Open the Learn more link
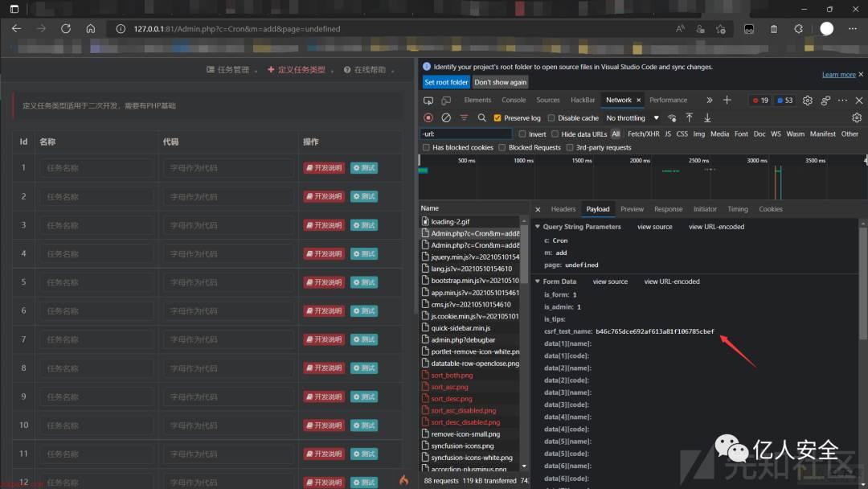Image resolution: width=868 pixels, height=489 pixels. pyautogui.click(x=838, y=74)
